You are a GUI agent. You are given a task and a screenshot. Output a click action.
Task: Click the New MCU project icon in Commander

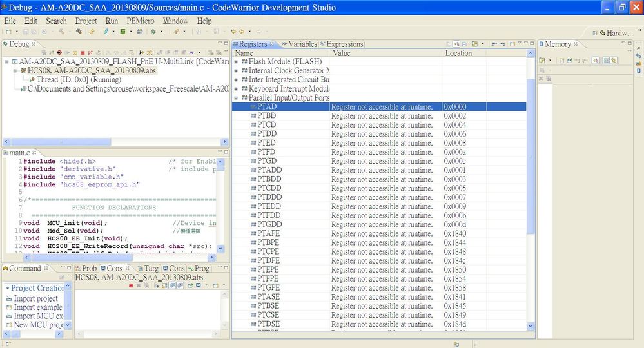[x=8, y=325]
